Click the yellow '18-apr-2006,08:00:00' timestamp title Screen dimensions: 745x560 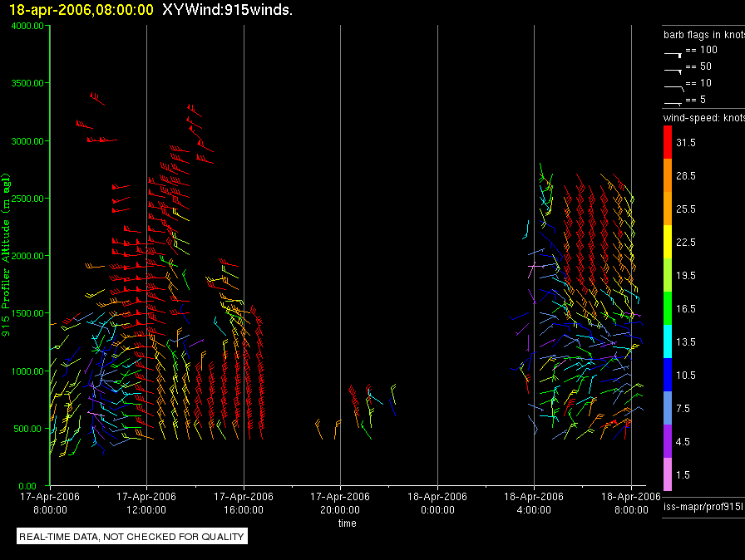click(81, 10)
